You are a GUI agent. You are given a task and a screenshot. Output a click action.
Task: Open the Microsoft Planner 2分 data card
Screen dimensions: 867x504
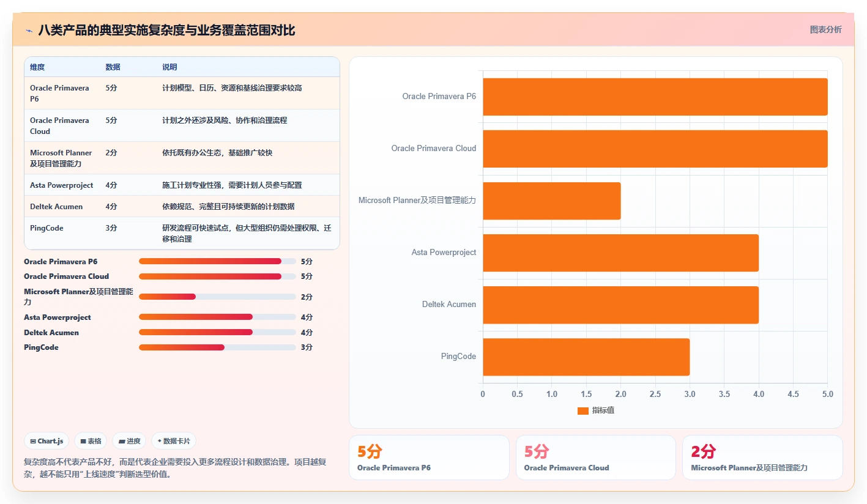(x=762, y=458)
